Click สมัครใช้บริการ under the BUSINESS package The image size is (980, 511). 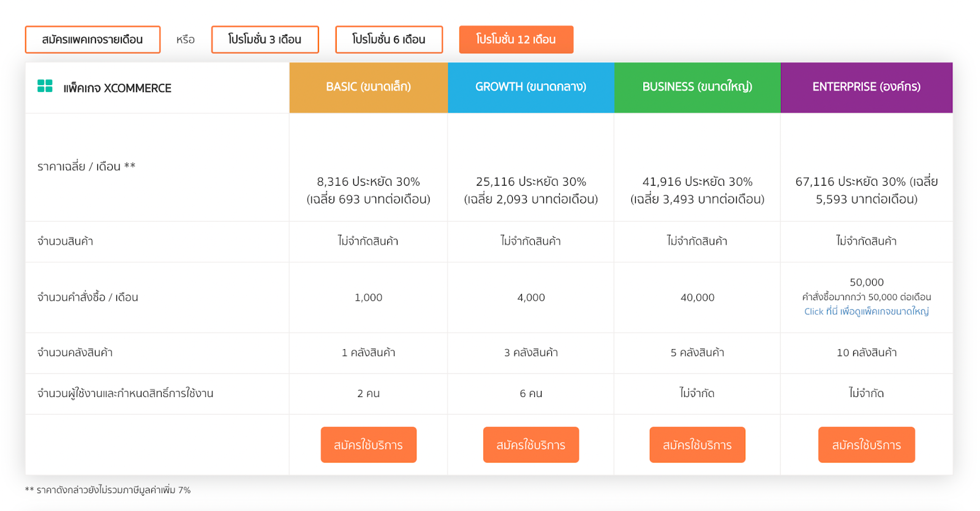[697, 445]
